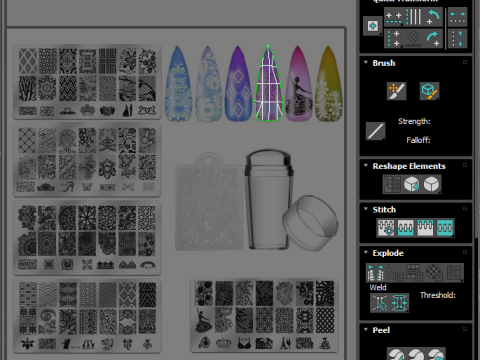Collapse the Reshape Elements rollout
Viewport: 480px width, 360px height.
tap(366, 165)
